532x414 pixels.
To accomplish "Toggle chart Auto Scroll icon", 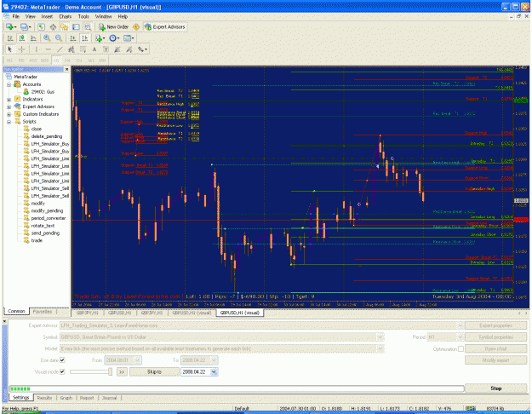I will (x=72, y=38).
